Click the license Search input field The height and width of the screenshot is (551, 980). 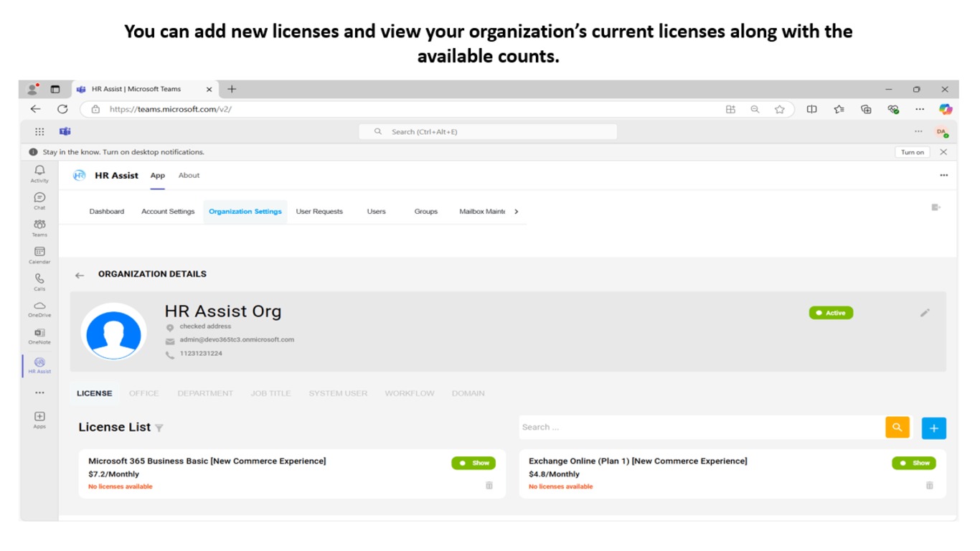point(701,427)
